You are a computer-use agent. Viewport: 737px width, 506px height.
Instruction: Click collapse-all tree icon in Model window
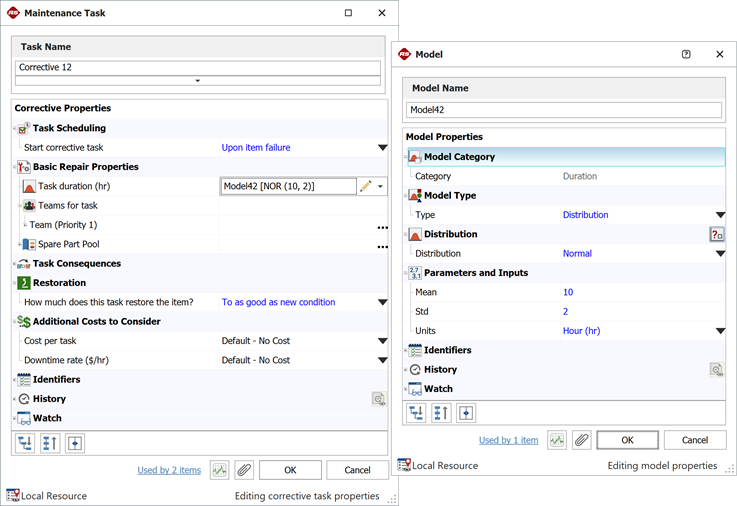[x=441, y=413]
